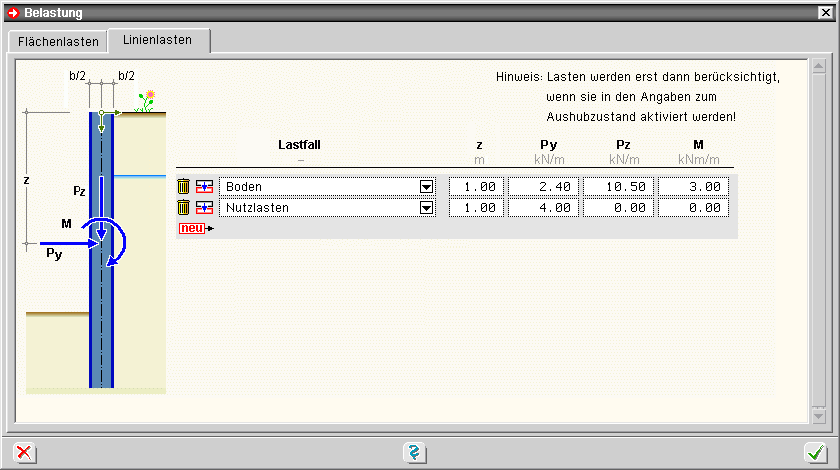Viewport: 840px width, 470px height.
Task: Switch to the Flächenlasten tab
Action: (x=58, y=42)
